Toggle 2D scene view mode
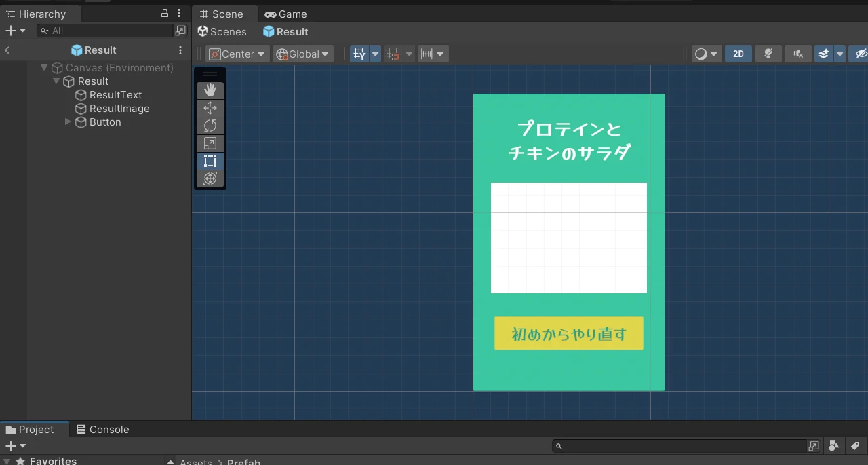Viewport: 868px width, 465px height. pyautogui.click(x=738, y=54)
